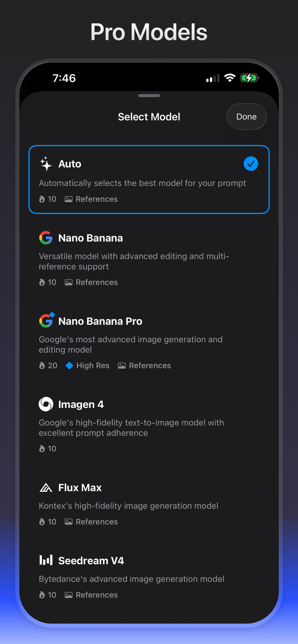298x644 pixels.
Task: Tap the battery charging indicator
Action: (249, 78)
